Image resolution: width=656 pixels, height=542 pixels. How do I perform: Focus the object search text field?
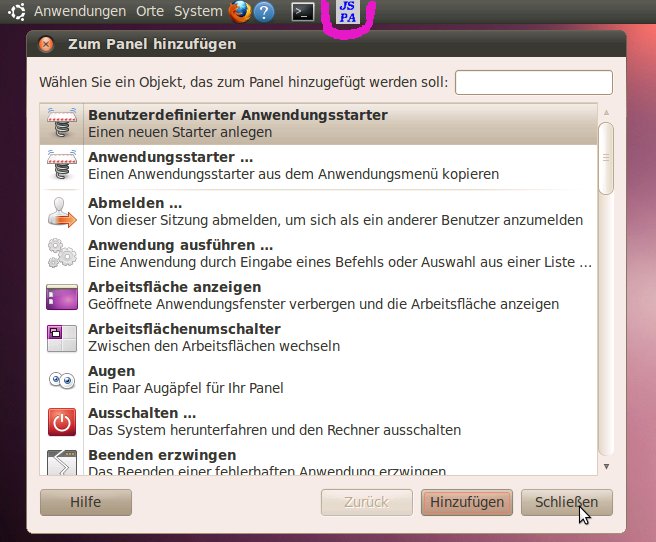point(533,82)
